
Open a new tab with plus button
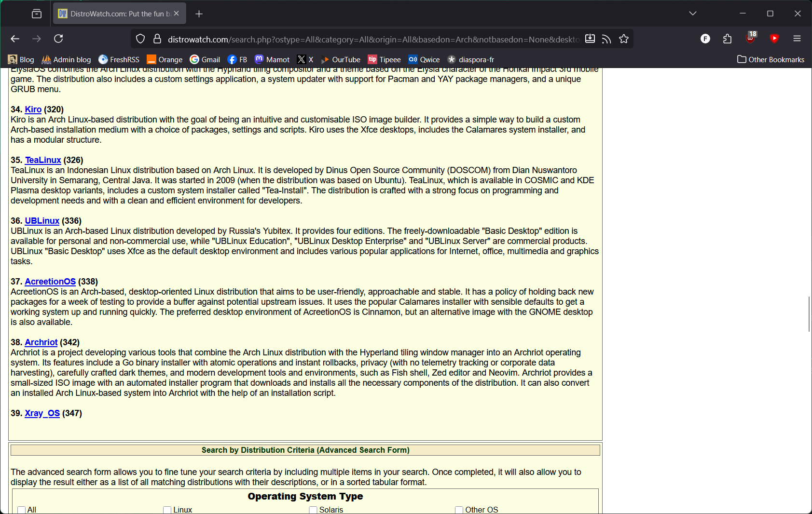click(x=199, y=14)
